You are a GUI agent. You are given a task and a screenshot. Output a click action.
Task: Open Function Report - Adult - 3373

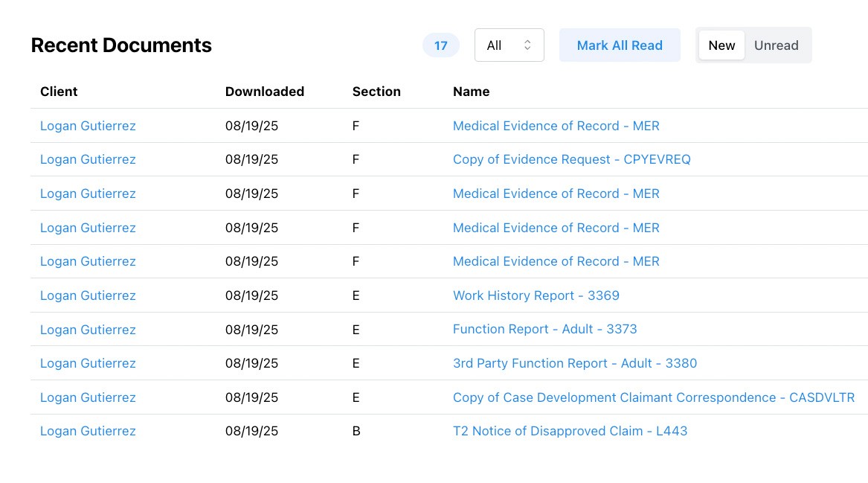(545, 329)
